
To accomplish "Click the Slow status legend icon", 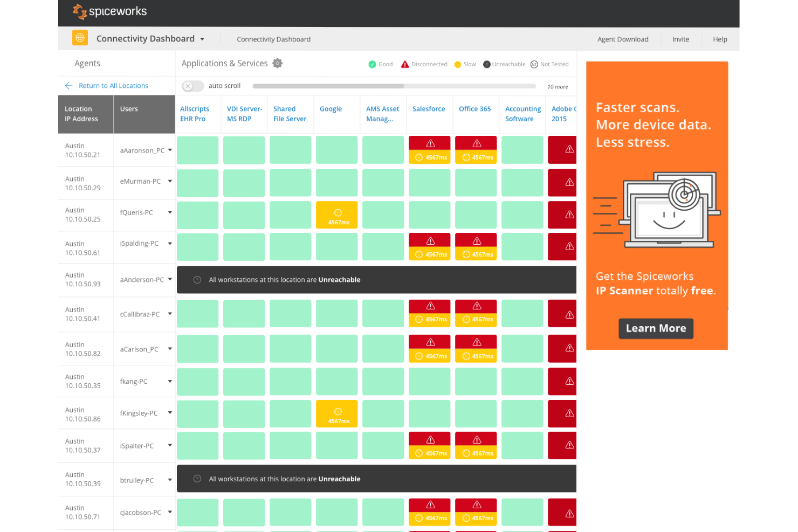I will [x=457, y=64].
